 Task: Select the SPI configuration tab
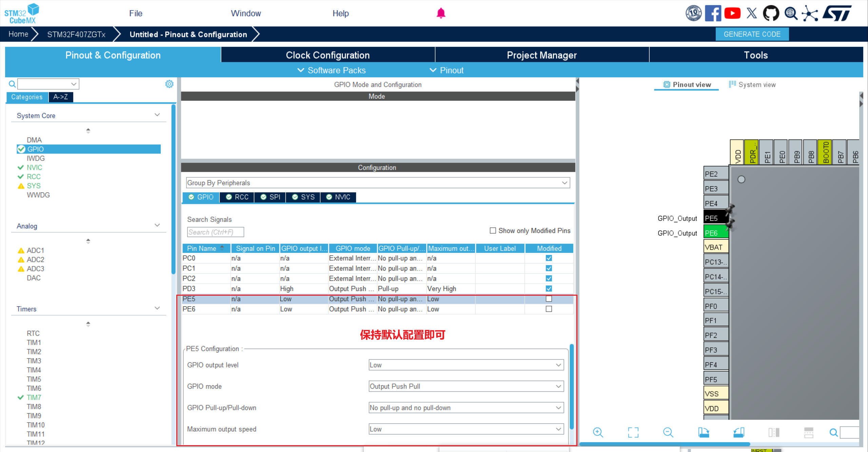tap(270, 197)
